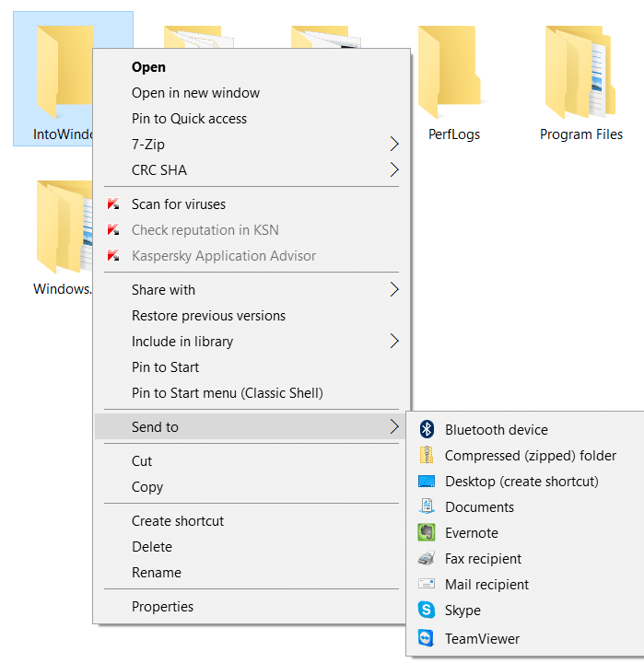Click the Evernote elephant icon

point(427,532)
